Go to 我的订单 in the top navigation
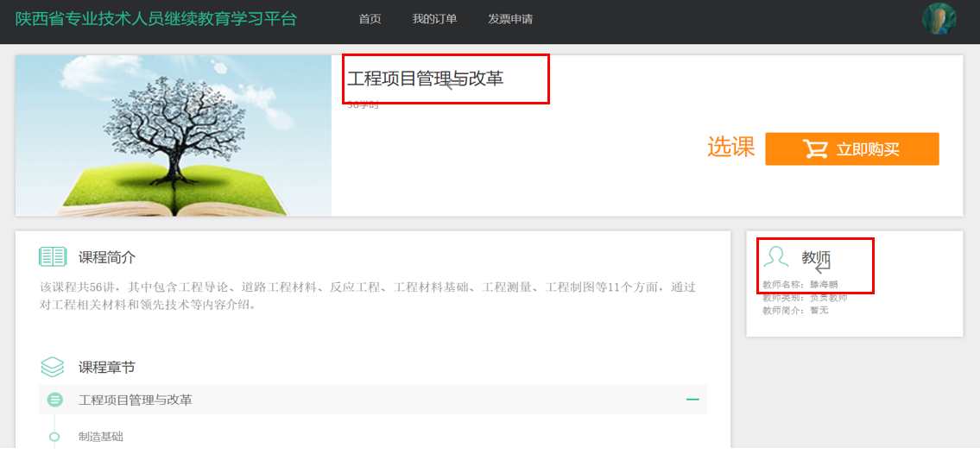The image size is (980, 454). coord(434,19)
